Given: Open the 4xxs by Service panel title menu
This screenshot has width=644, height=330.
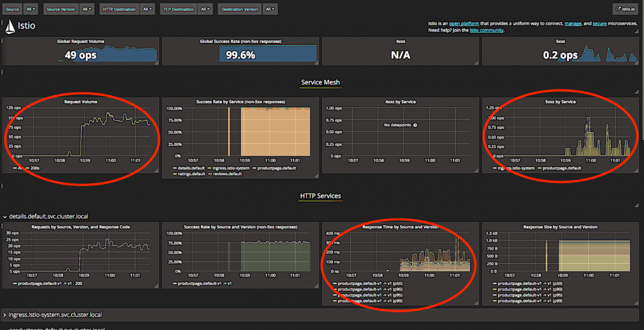Looking at the screenshot, I should (x=400, y=101).
